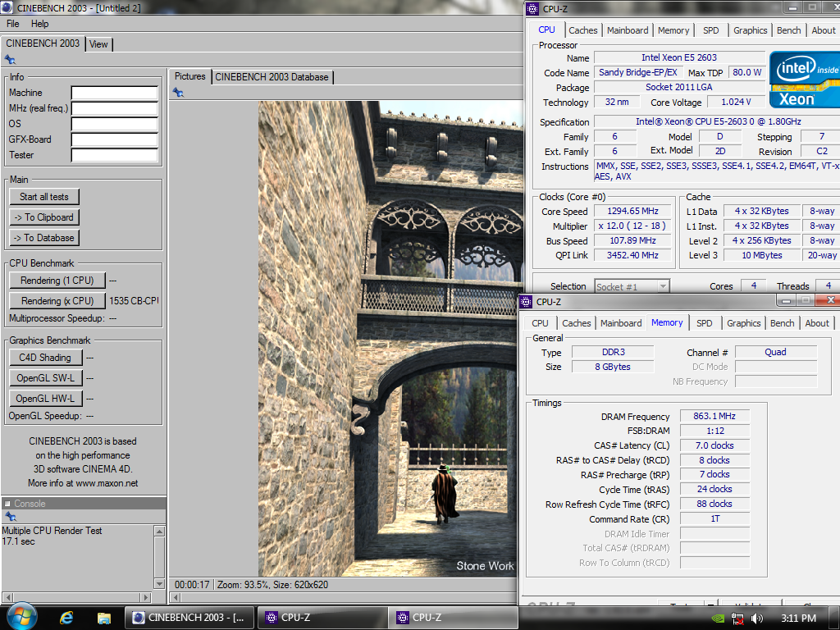
Task: Click the rendered Stone Work image
Action: [x=390, y=339]
